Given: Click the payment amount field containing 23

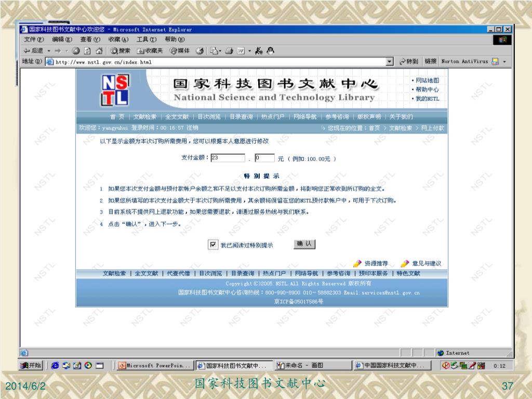Looking at the screenshot, I should coord(228,158).
